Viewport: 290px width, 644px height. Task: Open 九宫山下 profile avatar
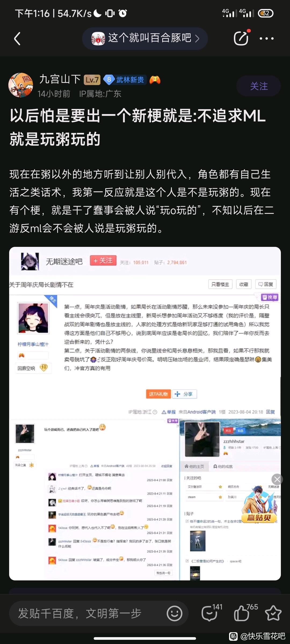21,85
